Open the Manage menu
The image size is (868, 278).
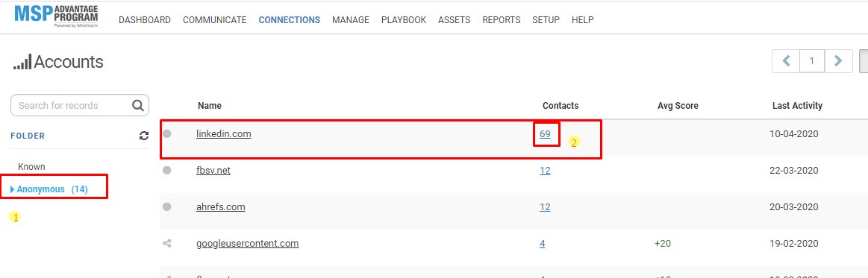click(351, 20)
